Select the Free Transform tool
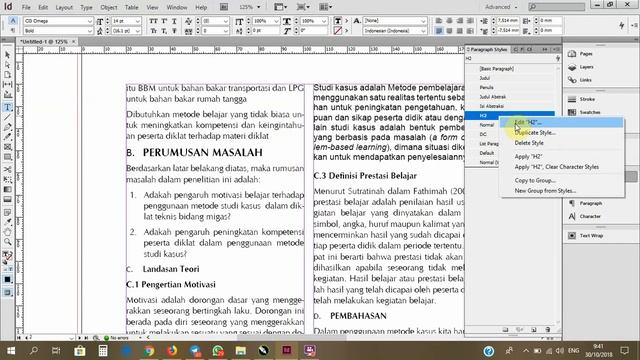This screenshot has height=360, width=640. coord(7,179)
